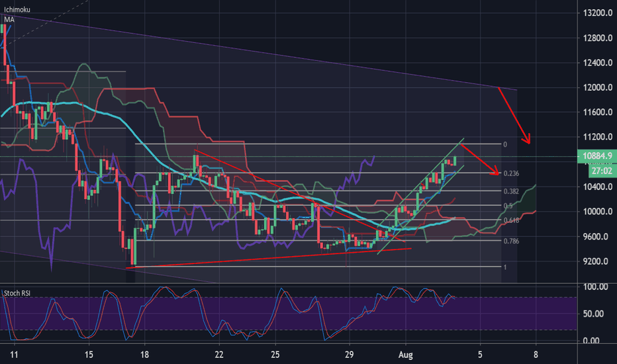This screenshot has height=364, width=617.
Task: Click the 12000.0 price axis label
Action: (597, 87)
